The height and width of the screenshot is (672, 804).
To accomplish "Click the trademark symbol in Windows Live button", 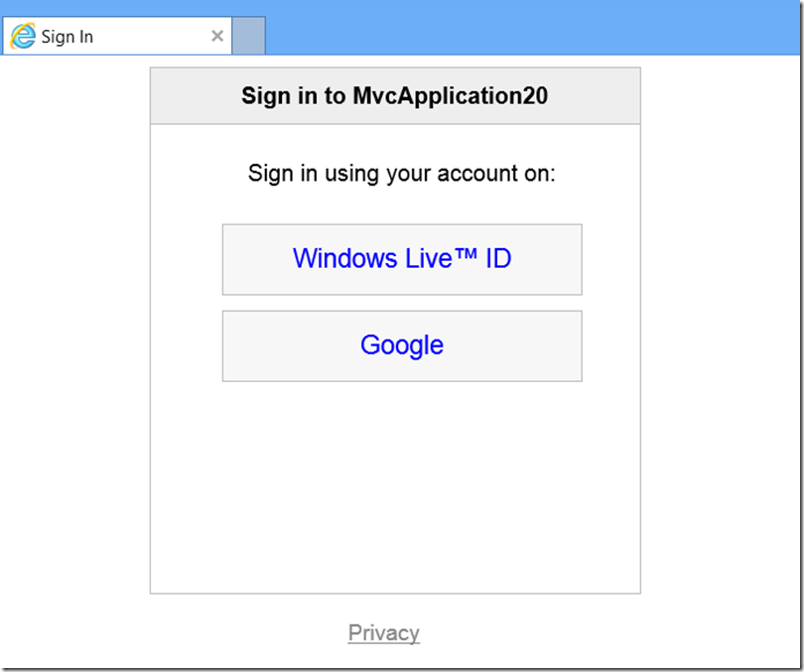I will [x=466, y=253].
